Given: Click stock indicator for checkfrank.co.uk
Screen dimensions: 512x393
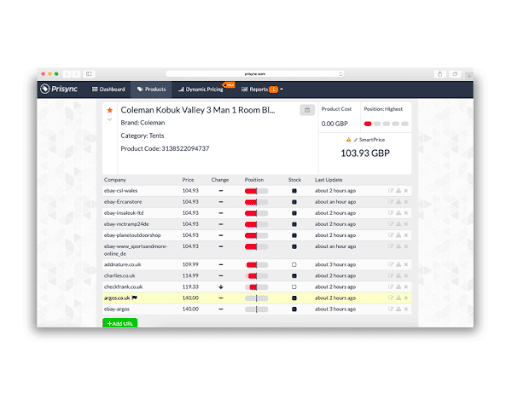Looking at the screenshot, I should (x=294, y=287).
